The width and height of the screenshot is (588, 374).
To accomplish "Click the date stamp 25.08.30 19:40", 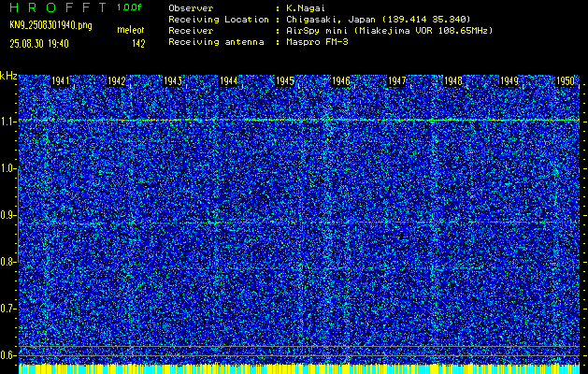I will pos(39,44).
